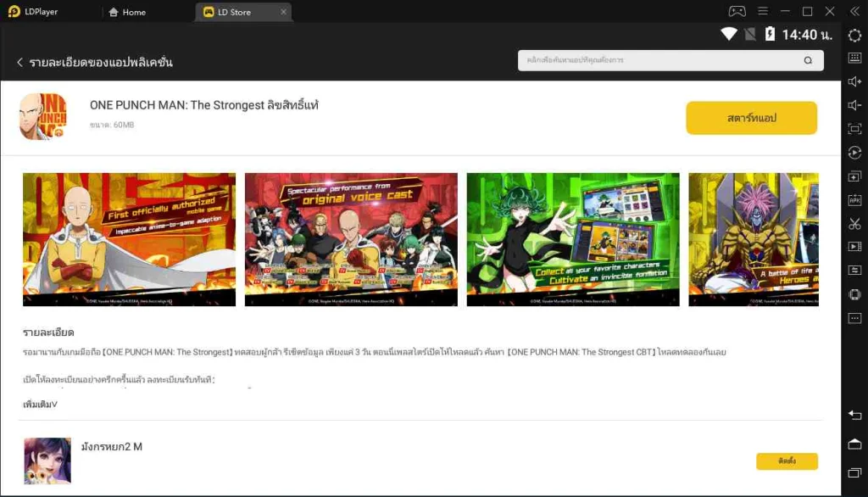868x497 pixels.
Task: Click the yellow สตาร์ทแอป button
Action: point(751,117)
